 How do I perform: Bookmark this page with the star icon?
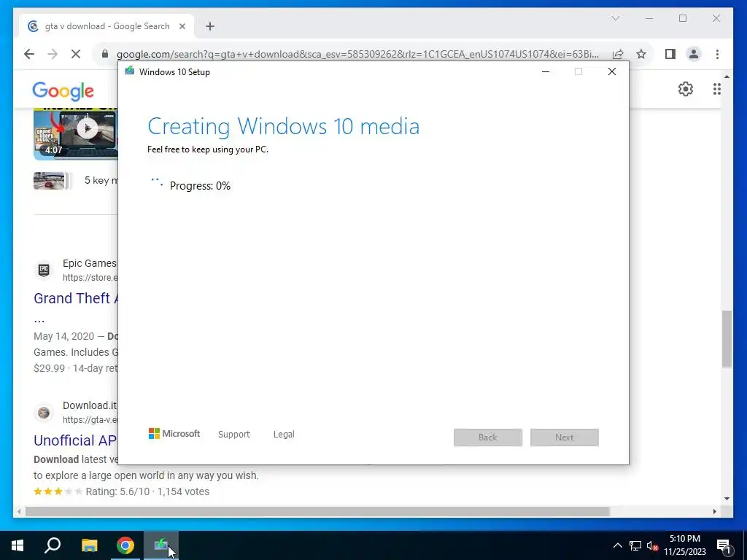641,54
